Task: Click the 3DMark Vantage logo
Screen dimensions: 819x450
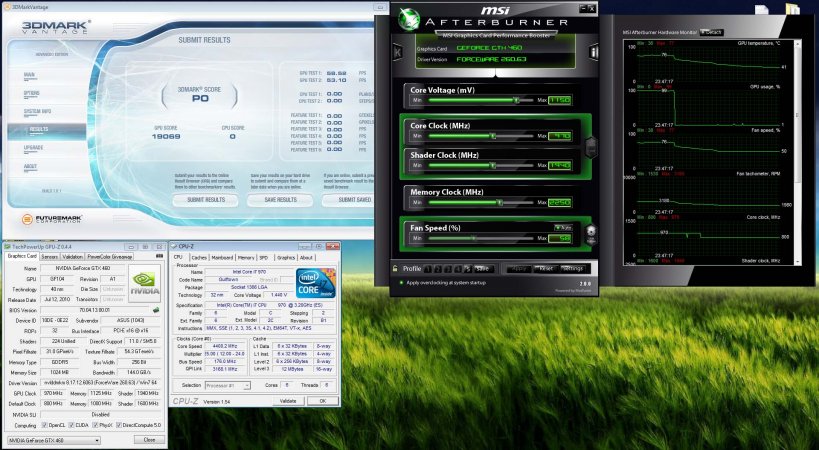Action: [x=56, y=27]
